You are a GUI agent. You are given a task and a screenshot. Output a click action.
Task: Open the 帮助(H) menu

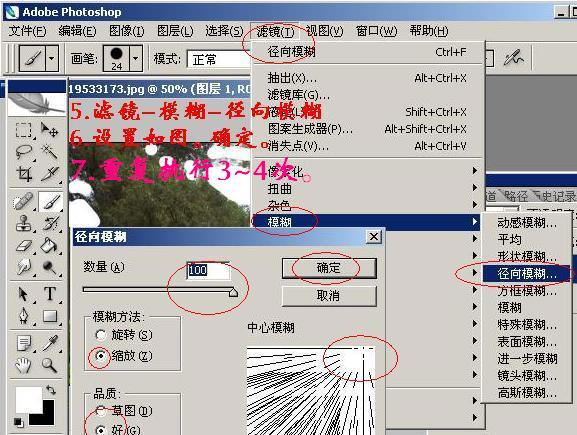429,31
